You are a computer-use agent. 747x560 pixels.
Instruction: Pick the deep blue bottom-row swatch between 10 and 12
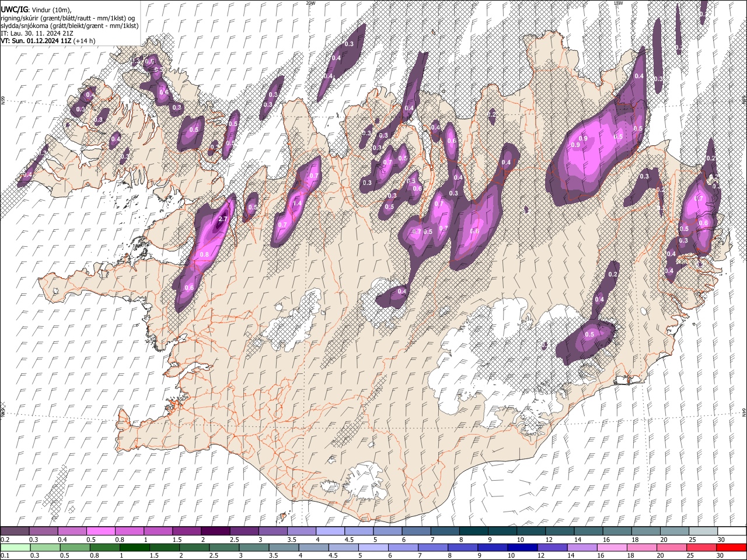tap(522, 548)
